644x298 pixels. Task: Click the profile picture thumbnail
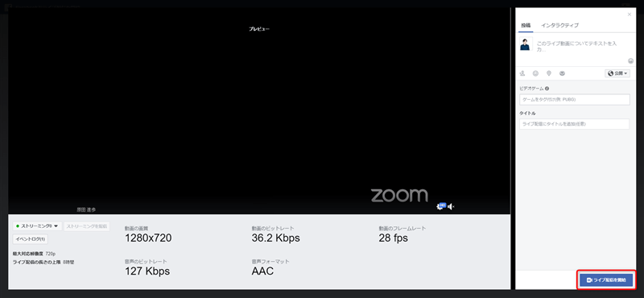(526, 44)
